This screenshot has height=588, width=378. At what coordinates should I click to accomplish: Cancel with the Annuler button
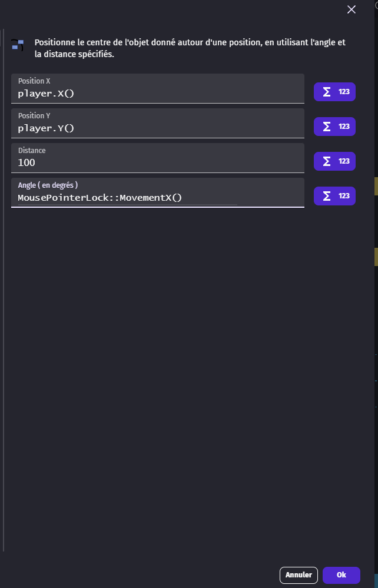pos(299,575)
